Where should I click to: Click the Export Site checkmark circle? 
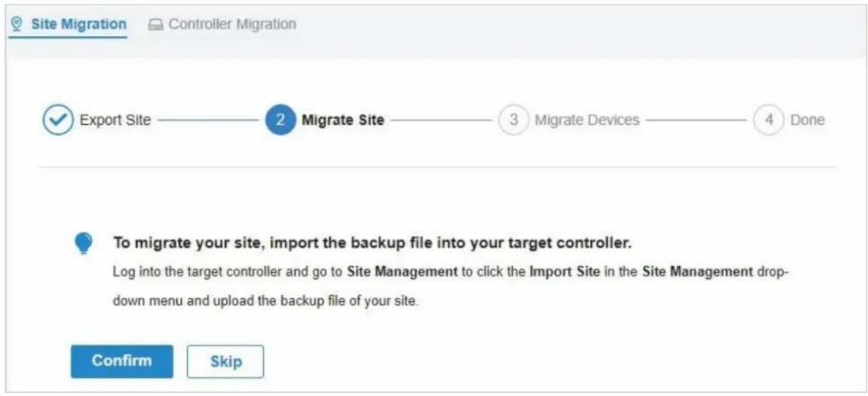58,121
